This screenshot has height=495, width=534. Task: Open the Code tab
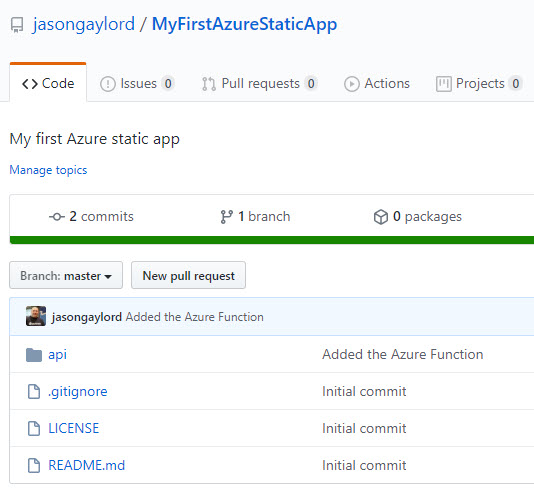48,83
